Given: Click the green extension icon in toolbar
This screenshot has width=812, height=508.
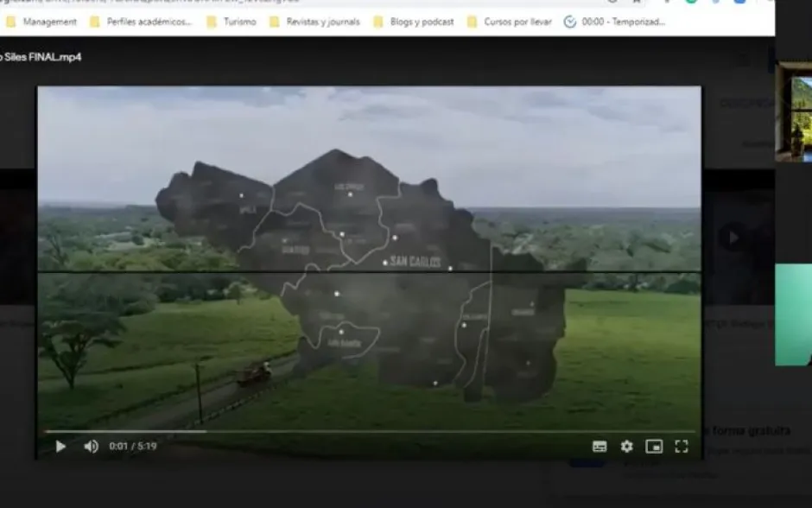Looking at the screenshot, I should (x=691, y=2).
